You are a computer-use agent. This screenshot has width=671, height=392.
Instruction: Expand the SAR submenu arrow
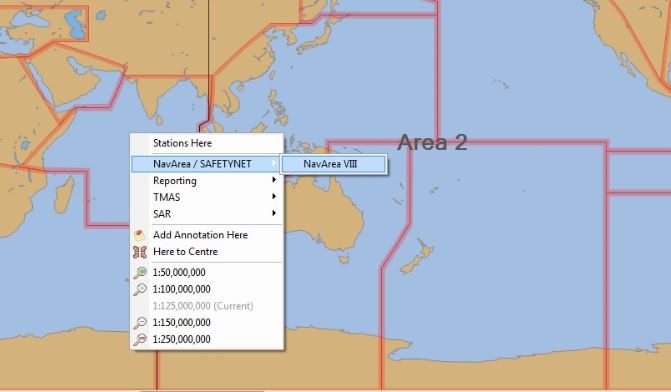[274, 213]
